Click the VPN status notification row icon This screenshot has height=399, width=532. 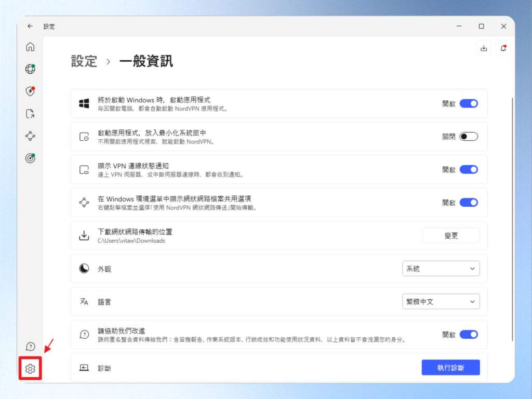(x=84, y=170)
